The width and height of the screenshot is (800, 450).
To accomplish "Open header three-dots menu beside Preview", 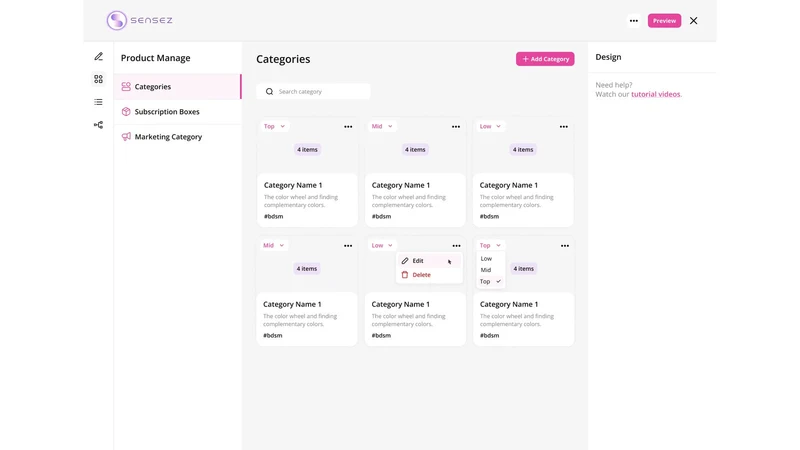I will tap(634, 21).
